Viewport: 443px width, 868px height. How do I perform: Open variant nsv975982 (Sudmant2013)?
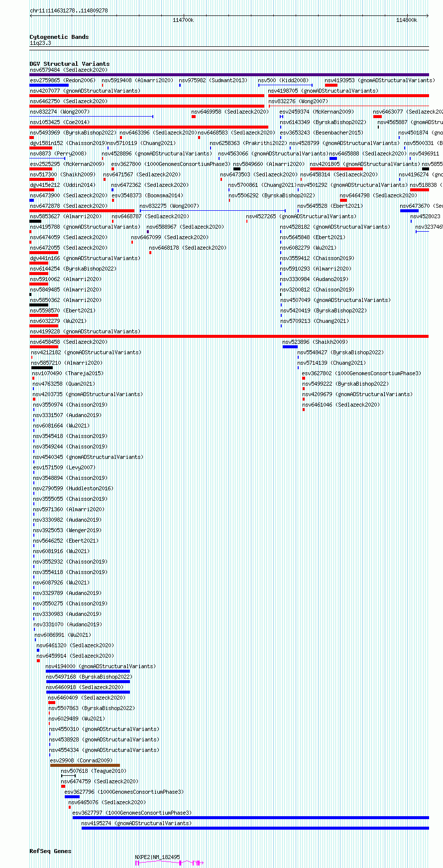pyautogui.click(x=213, y=80)
